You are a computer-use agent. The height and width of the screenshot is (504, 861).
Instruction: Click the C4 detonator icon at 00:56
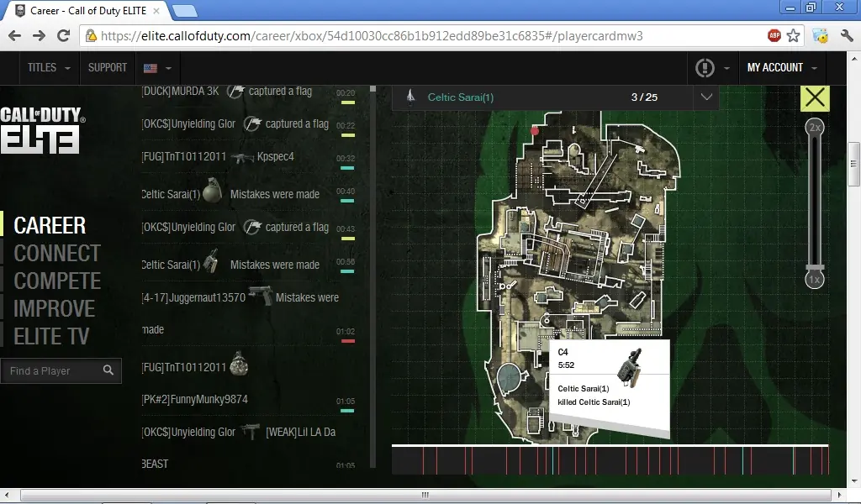click(x=211, y=261)
